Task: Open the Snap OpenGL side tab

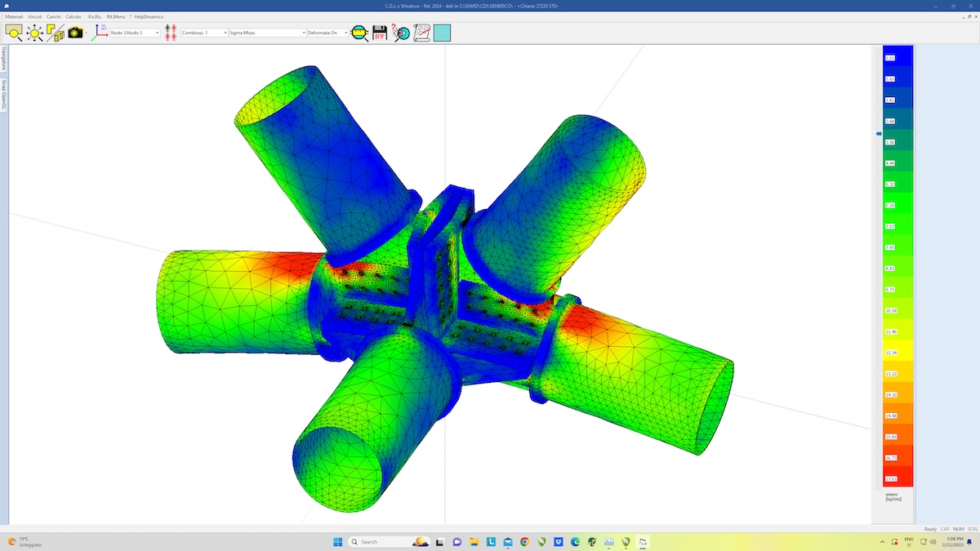Action: pos(4,95)
